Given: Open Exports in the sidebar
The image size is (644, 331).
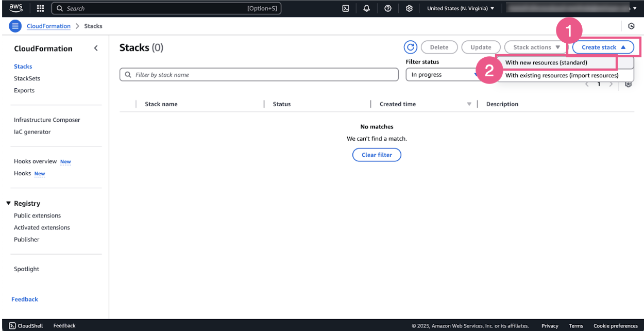Looking at the screenshot, I should pos(24,90).
